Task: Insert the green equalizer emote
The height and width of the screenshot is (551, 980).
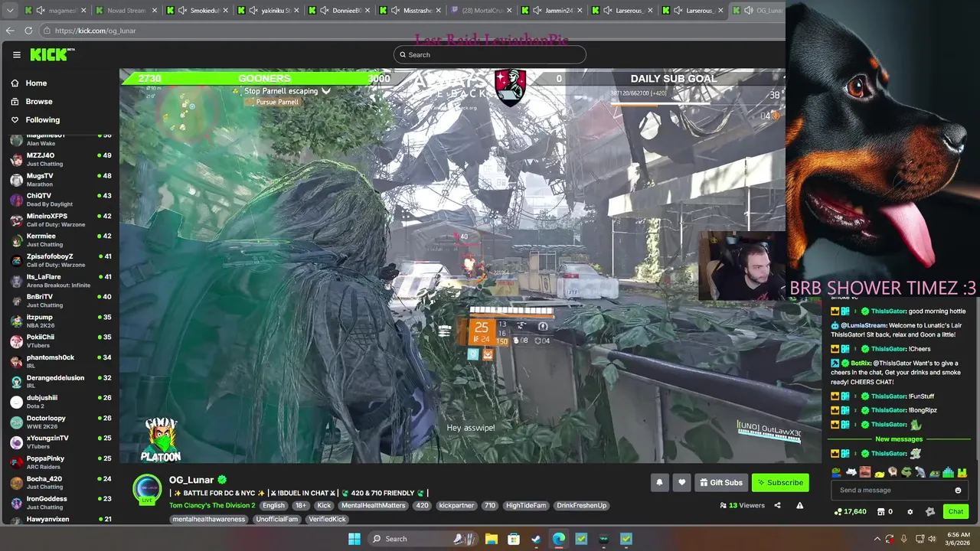Action: 948,472
